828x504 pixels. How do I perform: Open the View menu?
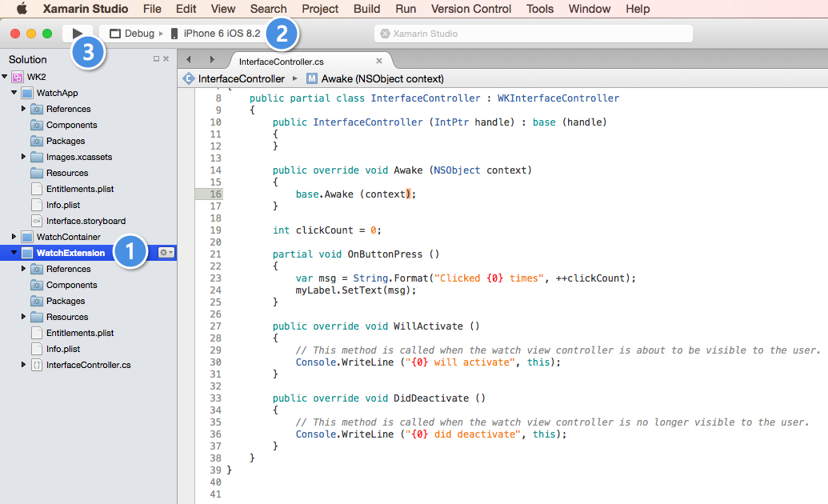(223, 9)
